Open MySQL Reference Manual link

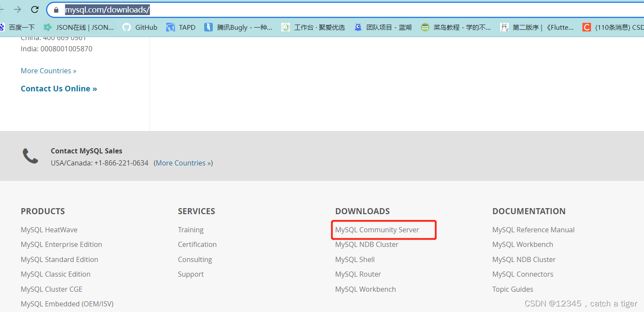[x=533, y=230]
